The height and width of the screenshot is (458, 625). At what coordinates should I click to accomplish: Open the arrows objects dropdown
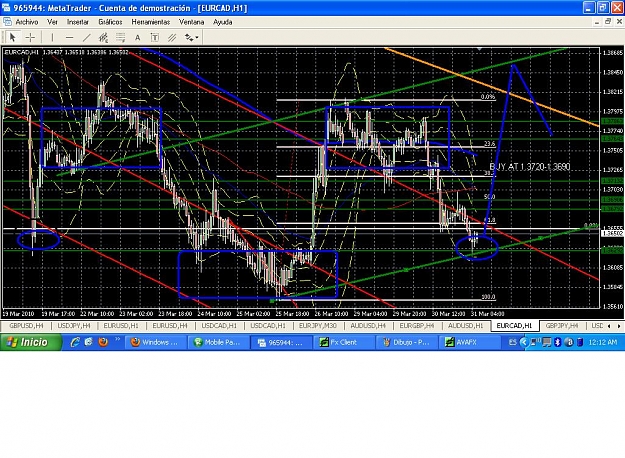tap(192, 37)
